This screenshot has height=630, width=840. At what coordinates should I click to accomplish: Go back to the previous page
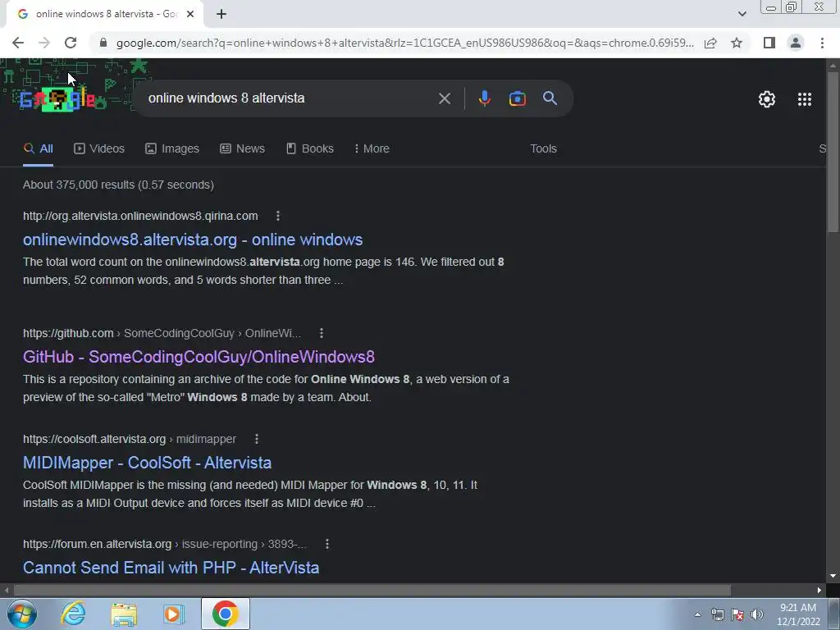click(18, 43)
